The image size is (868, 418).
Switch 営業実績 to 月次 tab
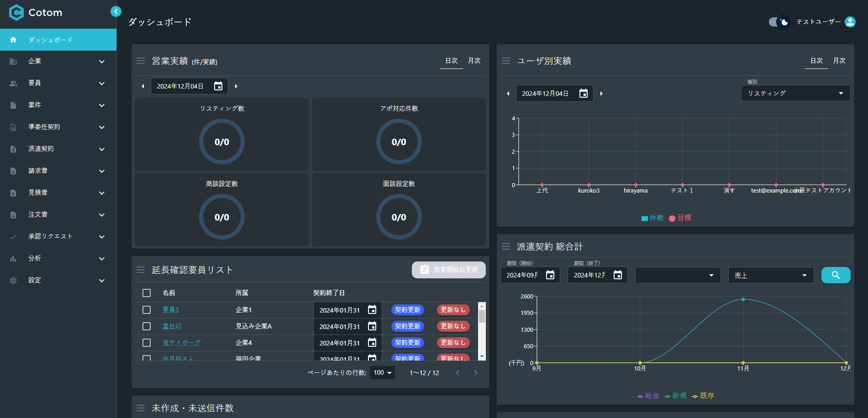coord(474,61)
